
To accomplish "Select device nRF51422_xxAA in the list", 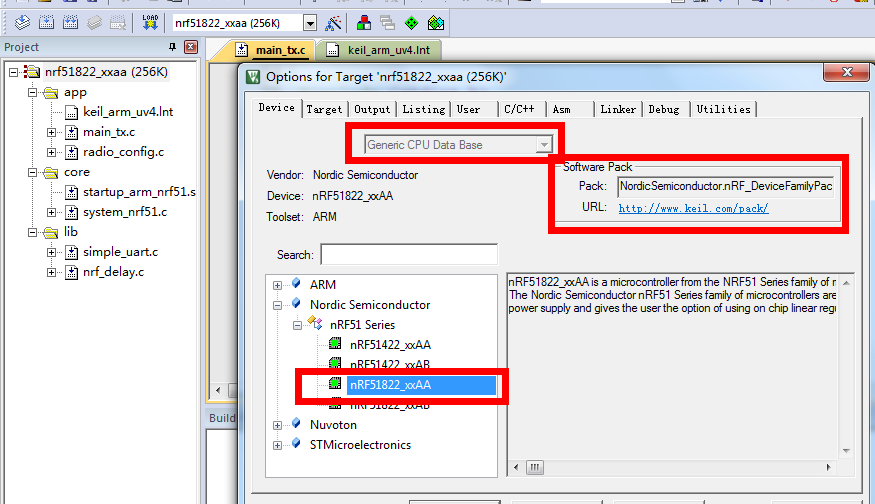I will (x=390, y=345).
